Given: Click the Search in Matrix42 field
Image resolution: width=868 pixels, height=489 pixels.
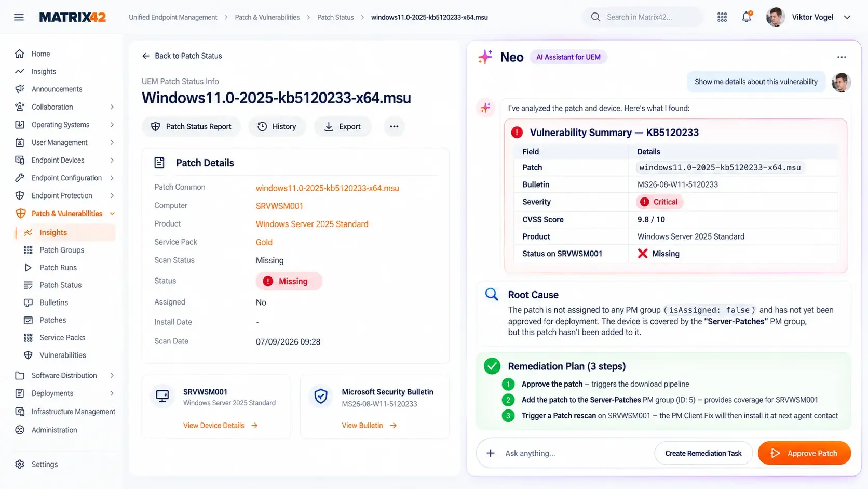Looking at the screenshot, I should pos(643,17).
